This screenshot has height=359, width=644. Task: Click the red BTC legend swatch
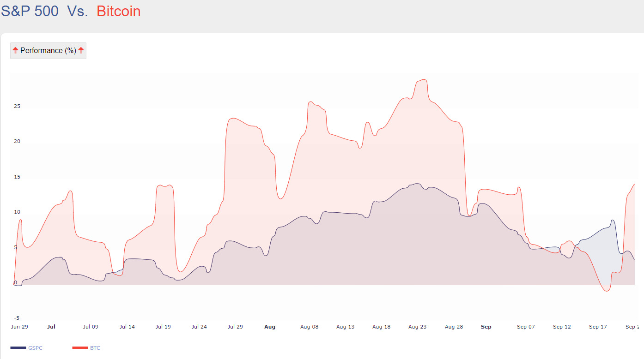pos(80,347)
